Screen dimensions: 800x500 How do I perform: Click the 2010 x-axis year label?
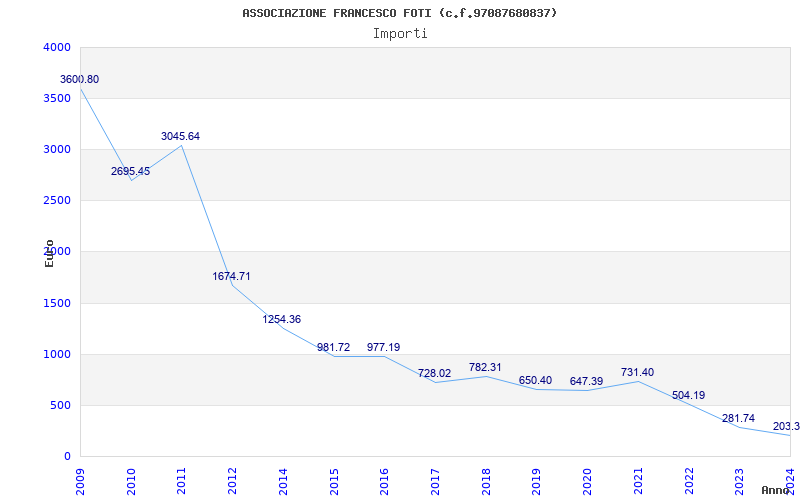point(131,481)
